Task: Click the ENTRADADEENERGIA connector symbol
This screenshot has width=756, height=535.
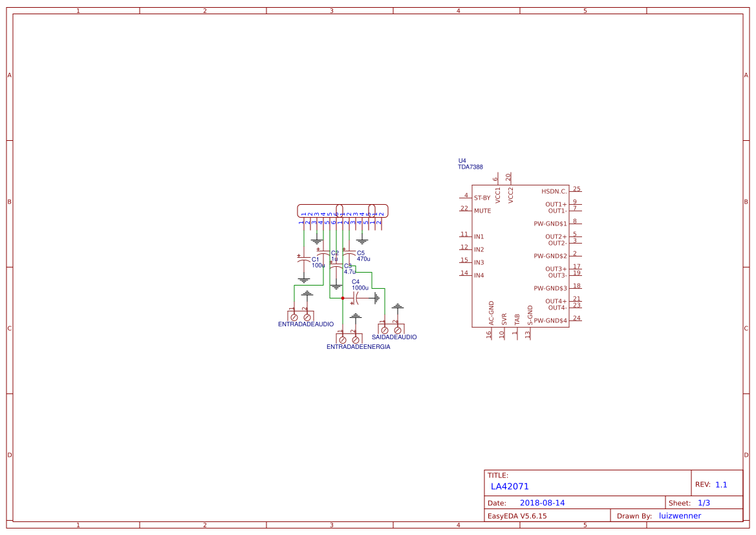Action: (349, 339)
